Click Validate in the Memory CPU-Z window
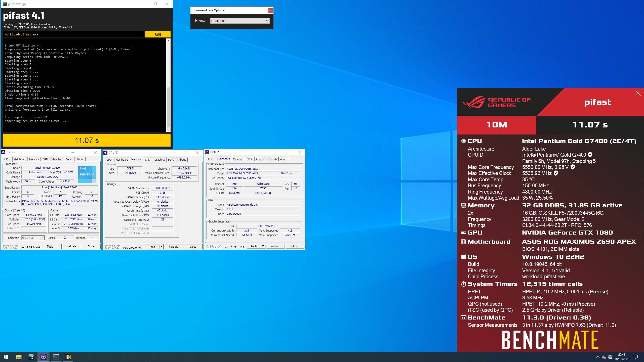The image size is (644, 362). tap(174, 247)
